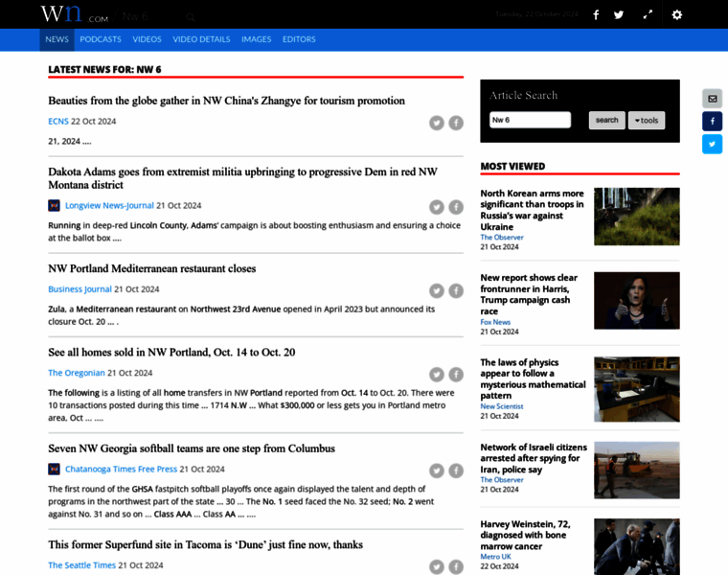Viewport: 728px width, 575px height.
Task: Click the Article Search text field
Action: (x=530, y=120)
